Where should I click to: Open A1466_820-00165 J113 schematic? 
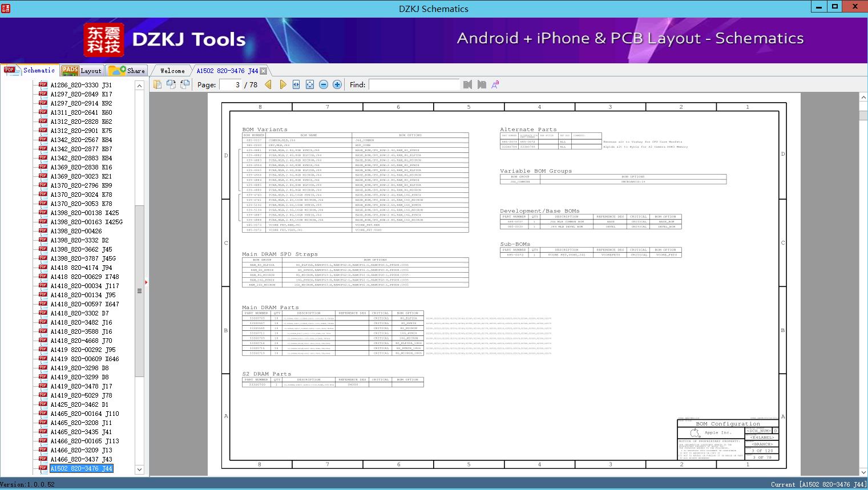pyautogui.click(x=84, y=441)
